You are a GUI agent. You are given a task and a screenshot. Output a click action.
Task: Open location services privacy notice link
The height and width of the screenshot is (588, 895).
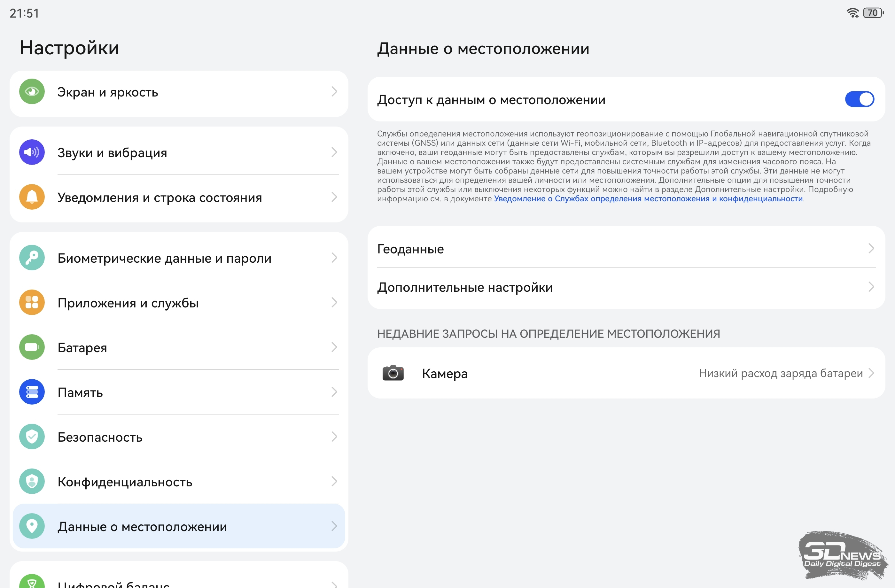pos(648,198)
